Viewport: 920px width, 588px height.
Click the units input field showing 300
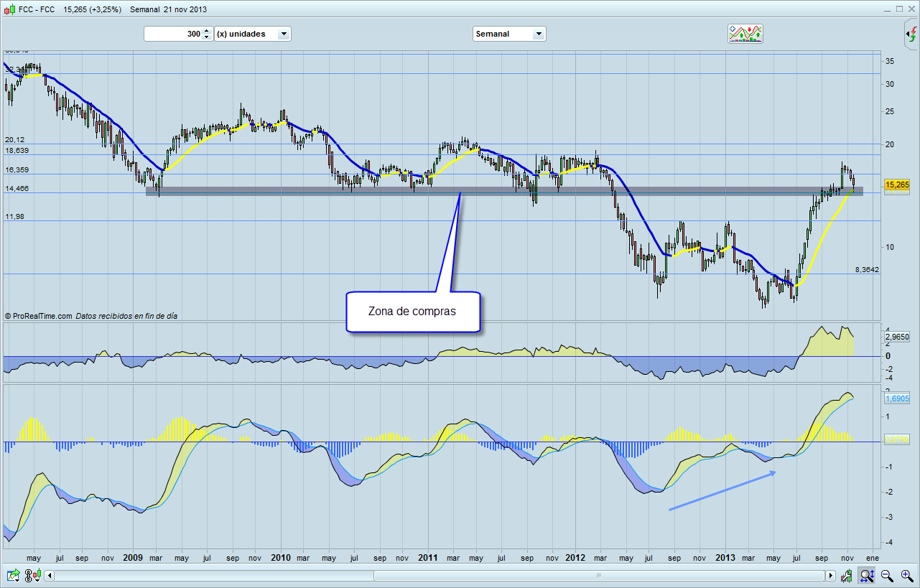[173, 34]
